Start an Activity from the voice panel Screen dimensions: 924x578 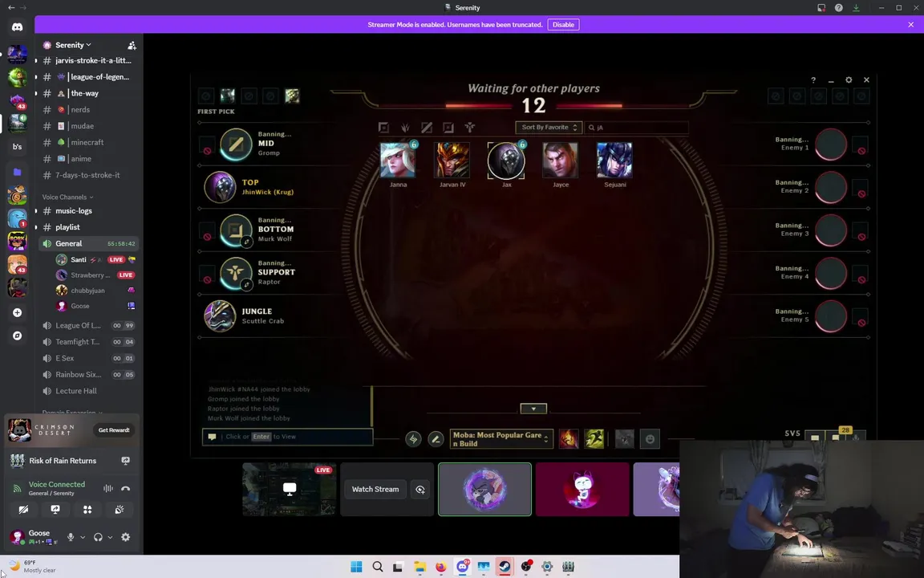pyautogui.click(x=87, y=510)
